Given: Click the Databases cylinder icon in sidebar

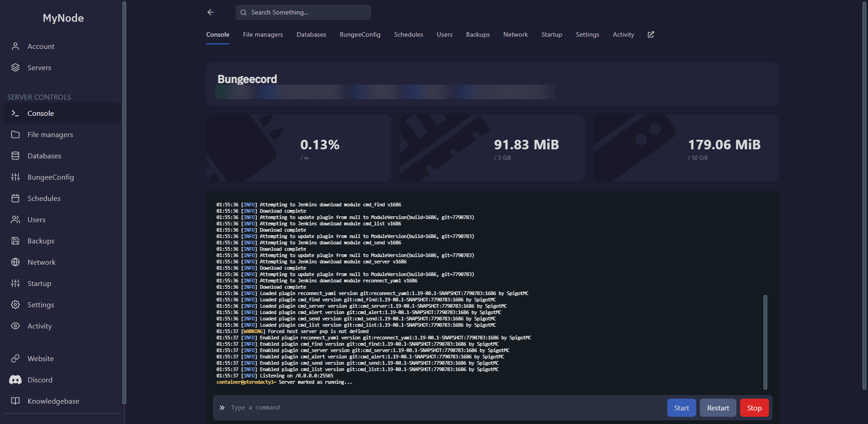Looking at the screenshot, I should (x=15, y=156).
